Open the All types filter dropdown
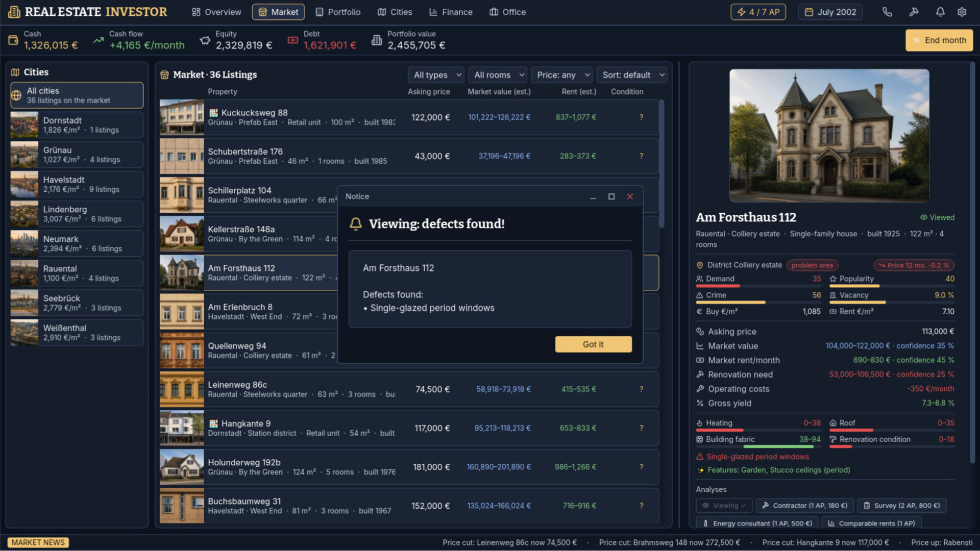The width and height of the screenshot is (980, 551). pos(436,75)
